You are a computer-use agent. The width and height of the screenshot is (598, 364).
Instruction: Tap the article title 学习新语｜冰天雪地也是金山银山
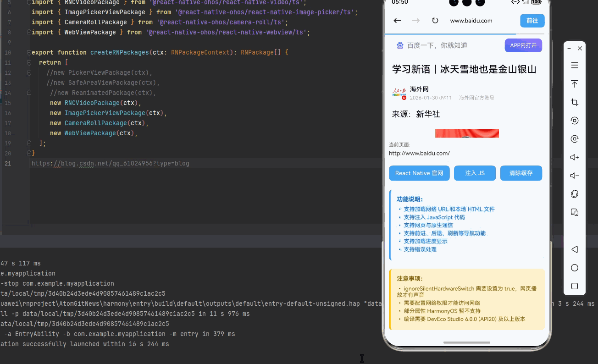pyautogui.click(x=464, y=69)
